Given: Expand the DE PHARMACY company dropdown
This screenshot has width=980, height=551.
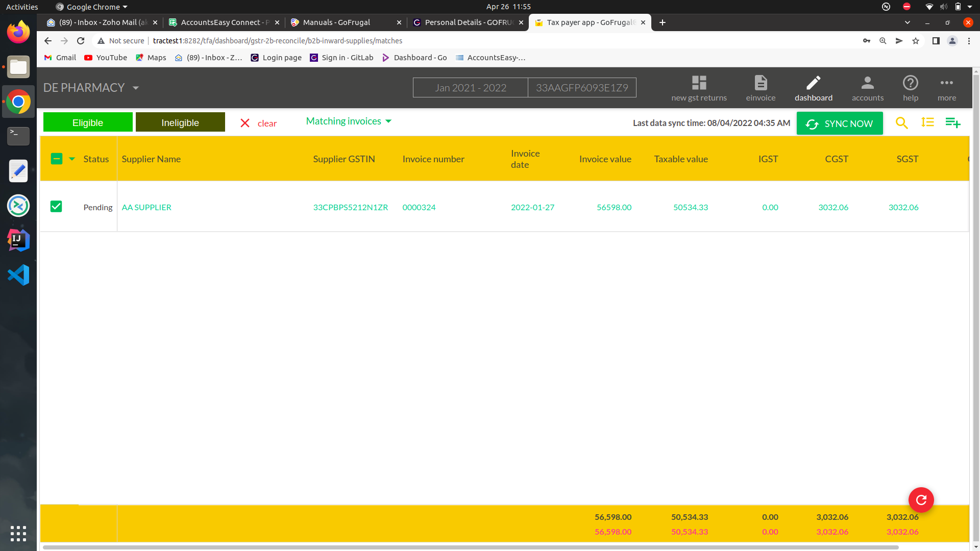Looking at the screenshot, I should tap(136, 88).
